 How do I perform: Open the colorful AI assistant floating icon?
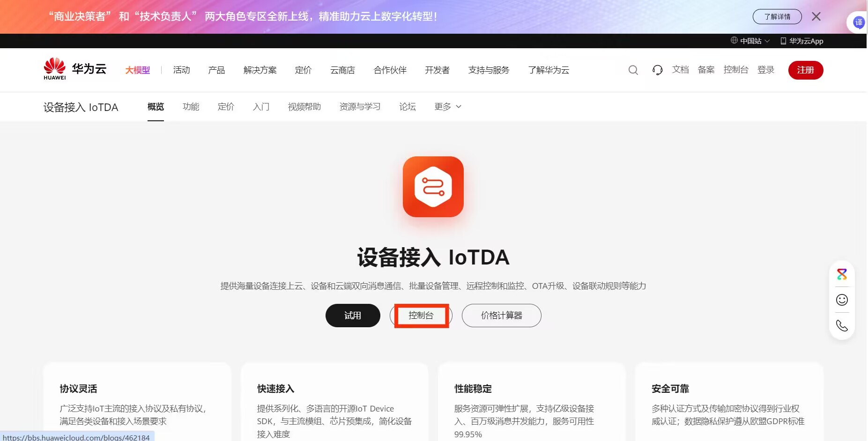[x=842, y=274]
